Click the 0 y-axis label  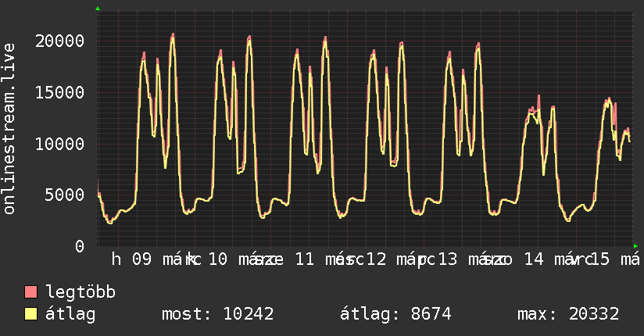[x=80, y=246]
